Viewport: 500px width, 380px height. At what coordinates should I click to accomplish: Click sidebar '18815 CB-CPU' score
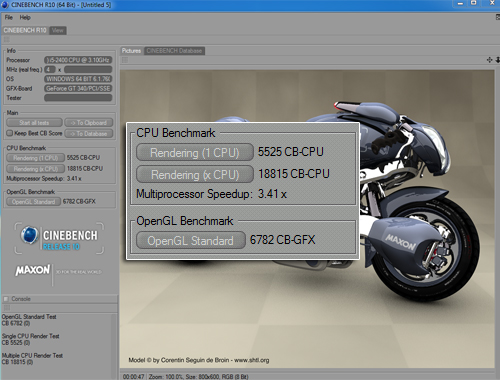pos(85,169)
